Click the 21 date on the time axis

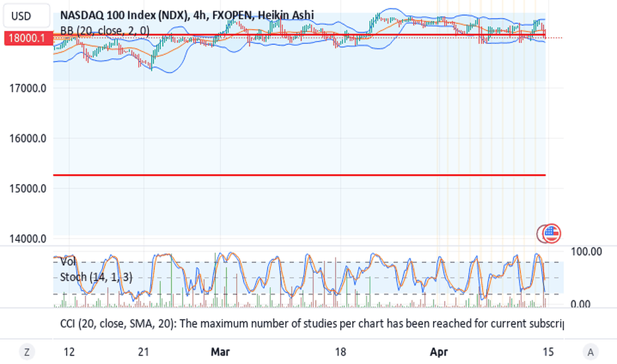pos(144,351)
